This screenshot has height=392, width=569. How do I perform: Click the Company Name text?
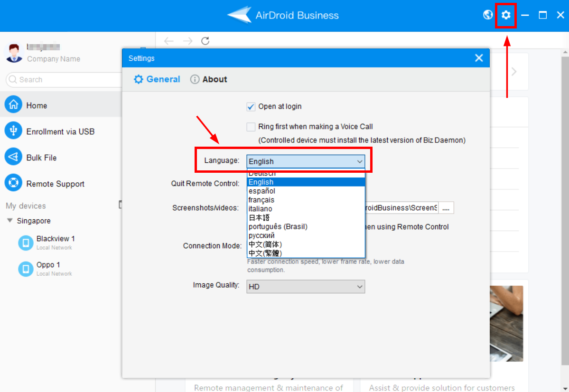click(54, 59)
